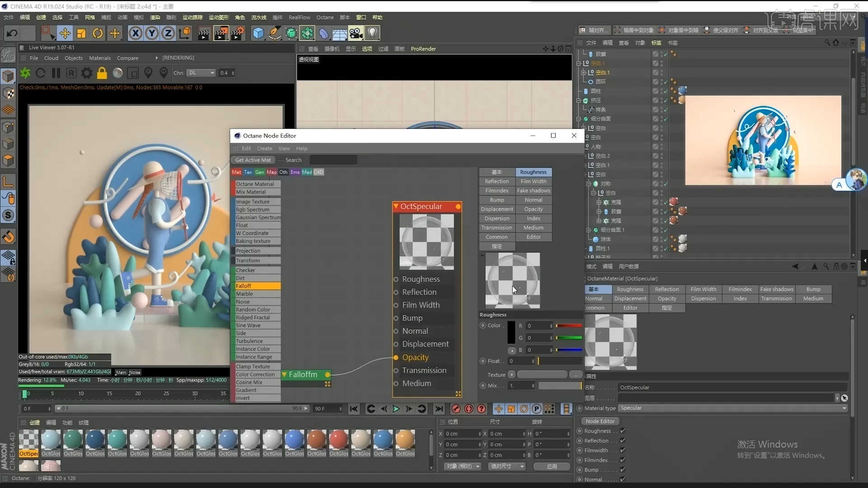Pause Live Viewer rendering
868x488 pixels.
click(x=56, y=73)
